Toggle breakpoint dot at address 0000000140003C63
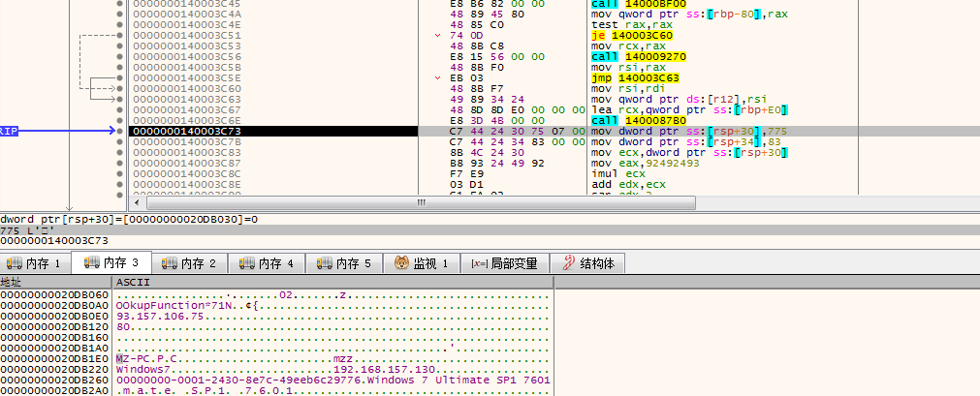The height and width of the screenshot is (396, 980). click(x=119, y=100)
